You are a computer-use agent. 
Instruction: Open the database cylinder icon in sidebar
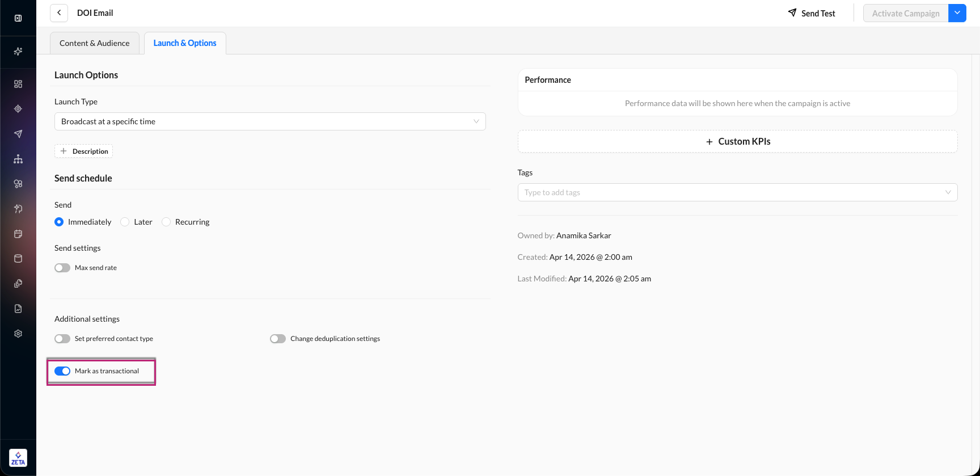[18, 259]
